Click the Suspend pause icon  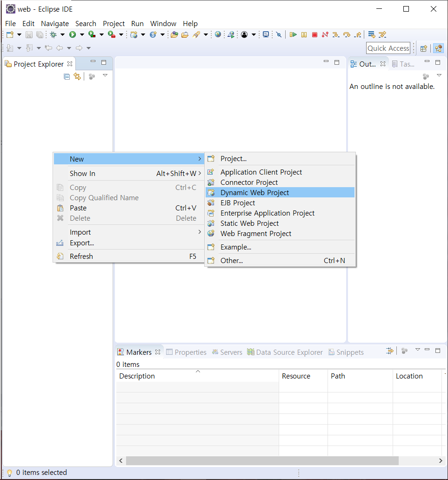[304, 34]
